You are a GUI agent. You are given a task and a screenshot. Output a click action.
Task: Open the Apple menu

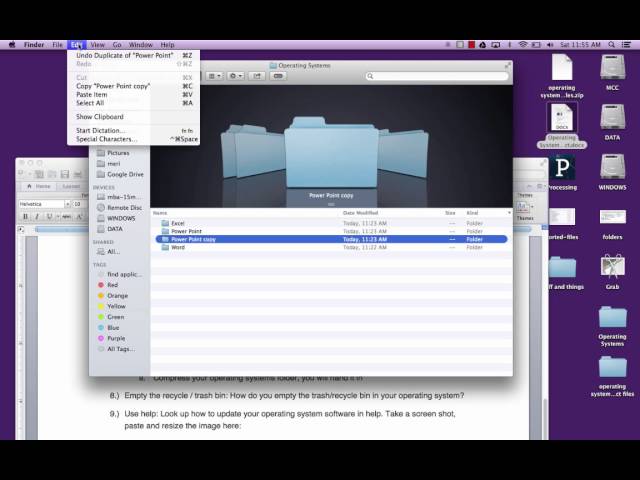click(12, 45)
